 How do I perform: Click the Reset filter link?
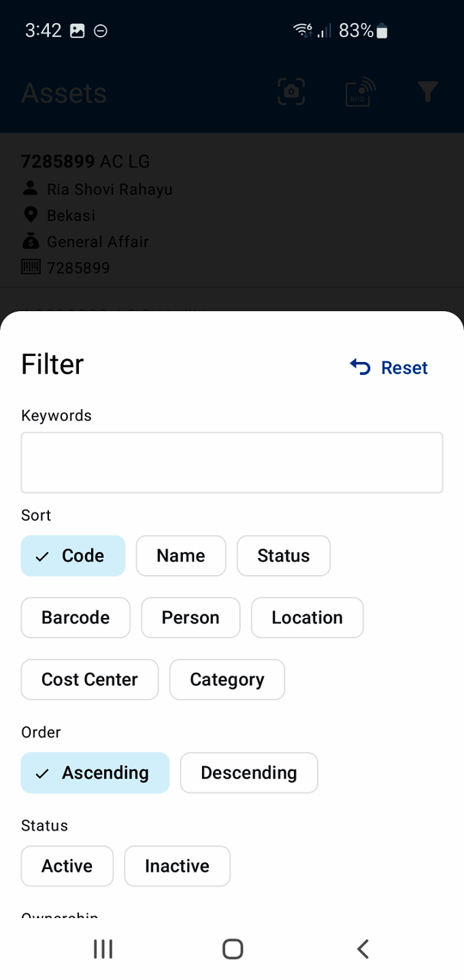click(x=403, y=367)
